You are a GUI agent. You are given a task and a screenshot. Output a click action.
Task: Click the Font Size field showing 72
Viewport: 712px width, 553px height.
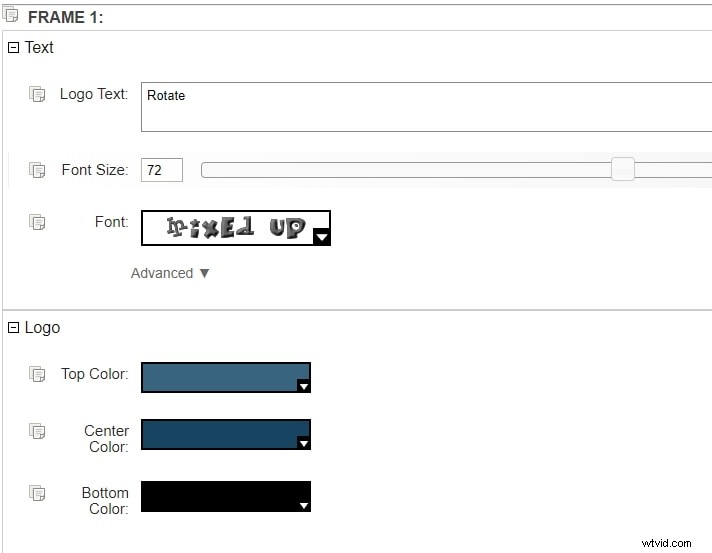click(x=162, y=170)
